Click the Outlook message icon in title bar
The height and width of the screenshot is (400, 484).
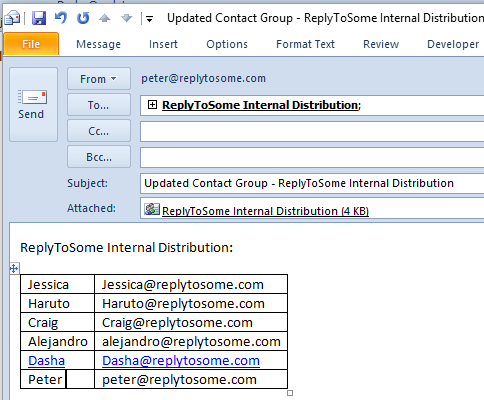(x=12, y=18)
